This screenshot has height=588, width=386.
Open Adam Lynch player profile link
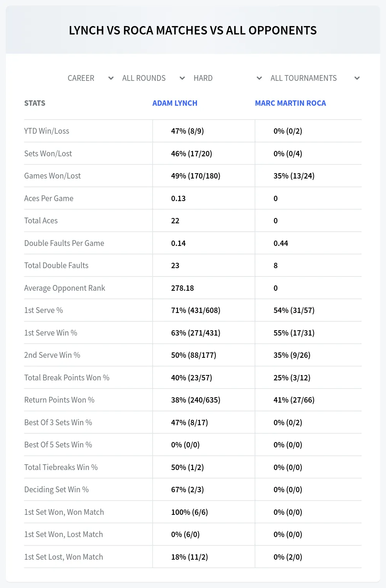point(175,103)
